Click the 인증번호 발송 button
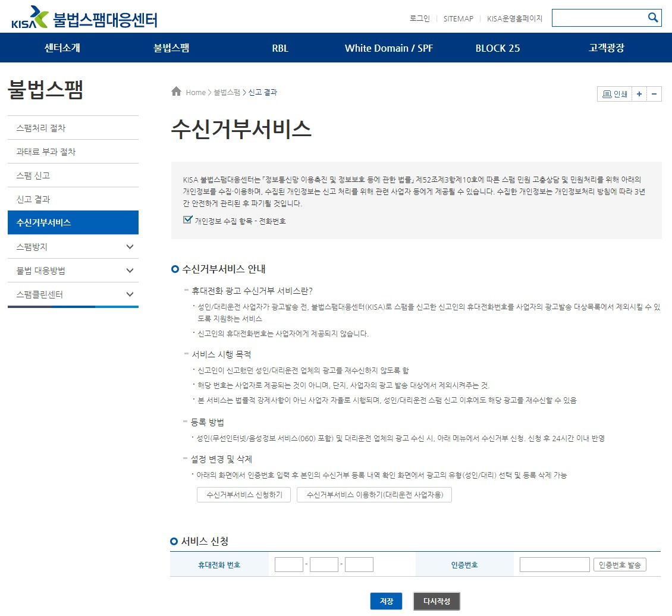 coord(620,564)
